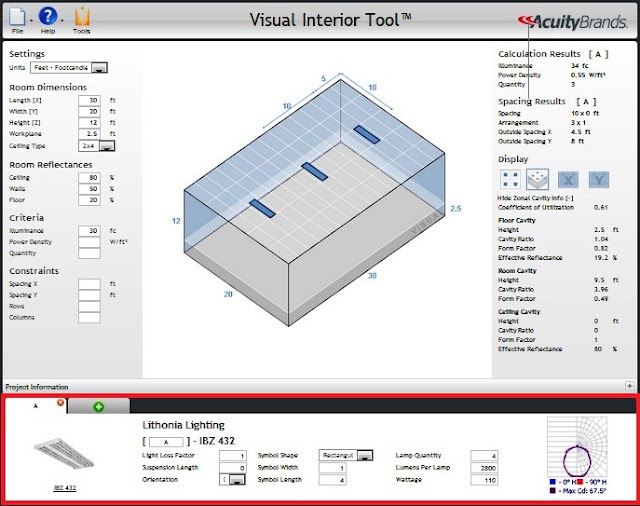The width and height of the screenshot is (640, 506).
Task: Click the Acuity Brands logo
Action: point(572,21)
